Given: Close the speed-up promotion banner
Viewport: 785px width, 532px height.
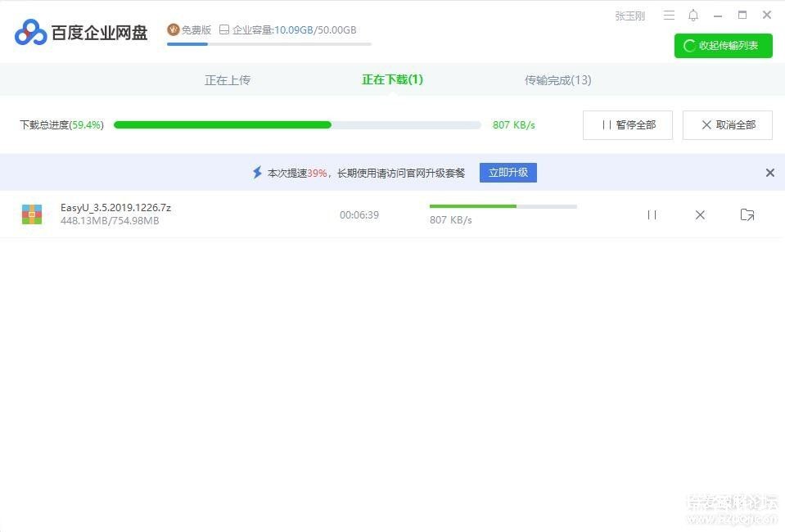Looking at the screenshot, I should [x=770, y=173].
